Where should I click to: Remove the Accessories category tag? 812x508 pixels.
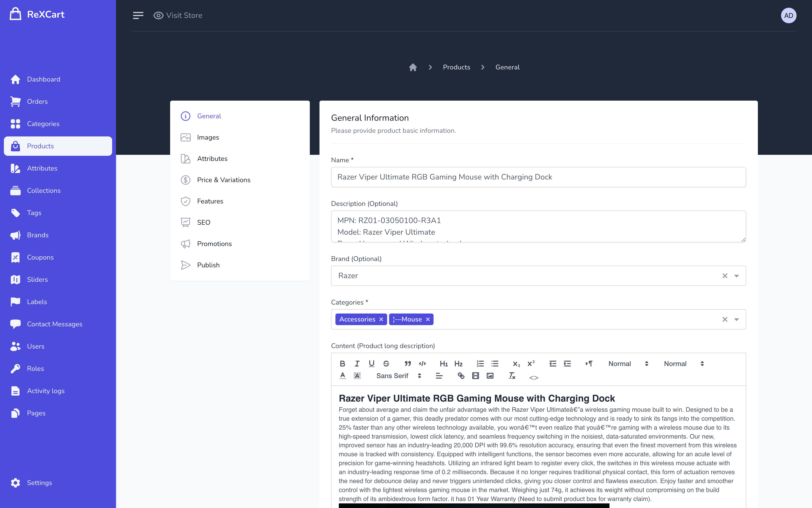(381, 320)
